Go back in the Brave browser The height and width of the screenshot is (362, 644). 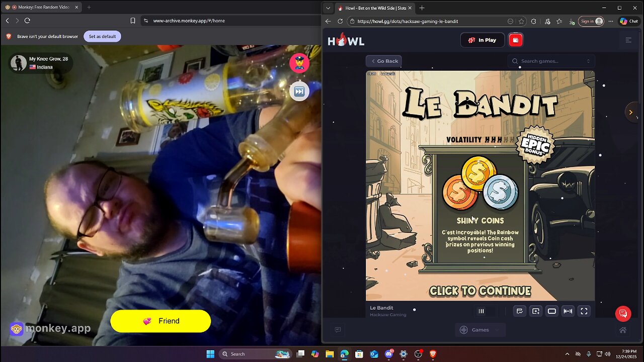click(x=7, y=21)
